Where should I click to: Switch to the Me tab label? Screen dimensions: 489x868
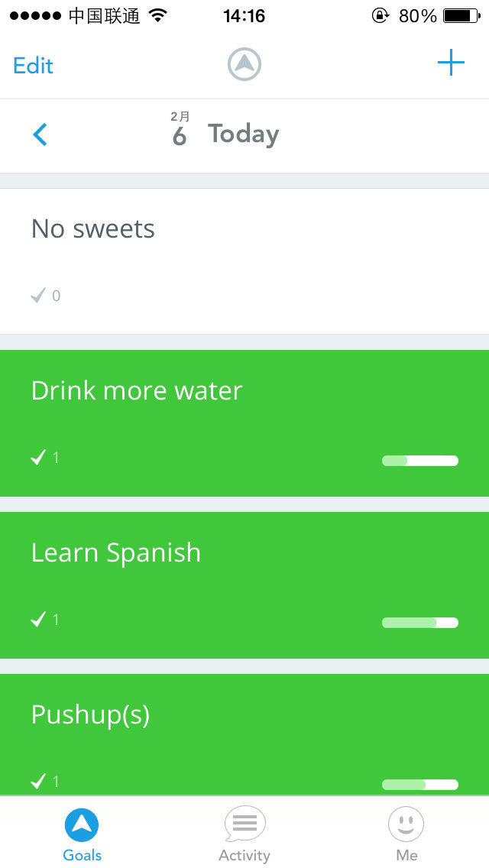point(406,855)
